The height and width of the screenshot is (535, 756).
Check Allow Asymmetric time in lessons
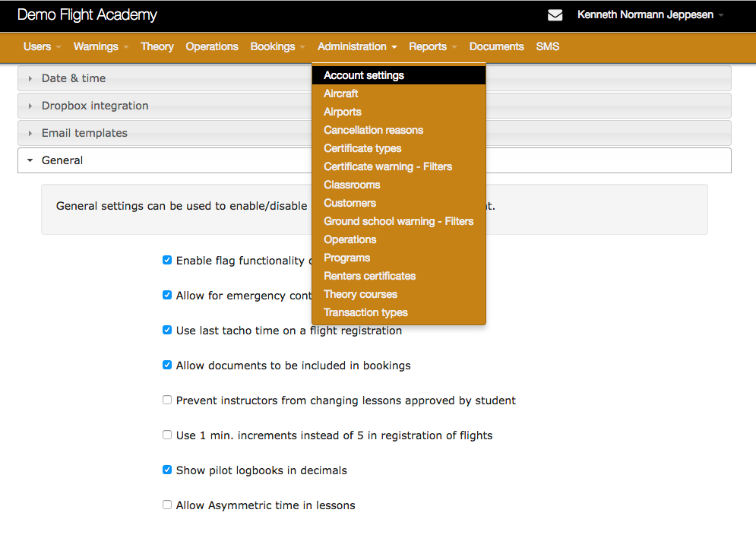point(167,505)
